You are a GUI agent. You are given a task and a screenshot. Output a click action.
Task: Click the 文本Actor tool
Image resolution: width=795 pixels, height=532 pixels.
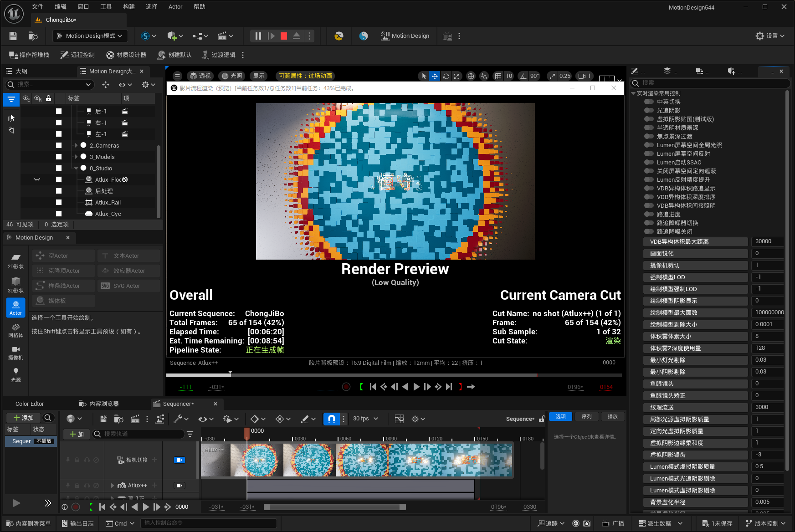129,256
